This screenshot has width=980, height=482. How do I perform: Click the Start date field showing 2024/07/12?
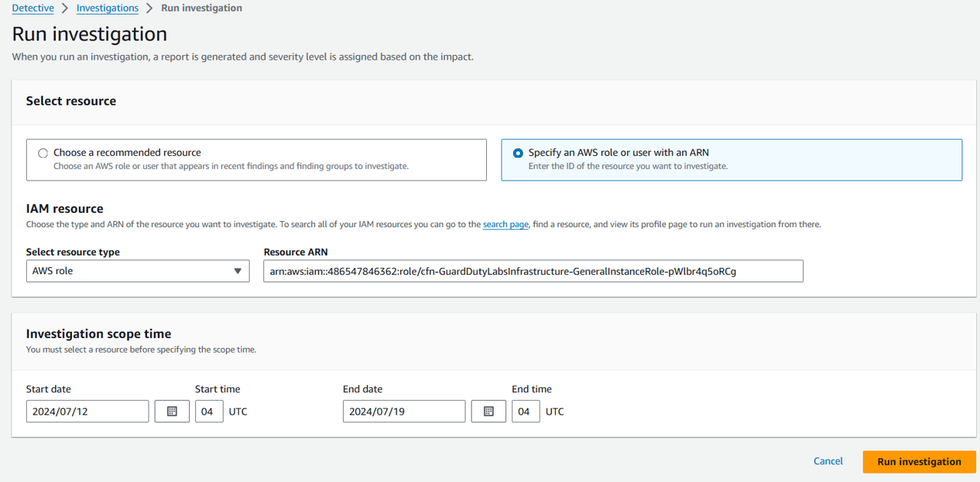[87, 412]
